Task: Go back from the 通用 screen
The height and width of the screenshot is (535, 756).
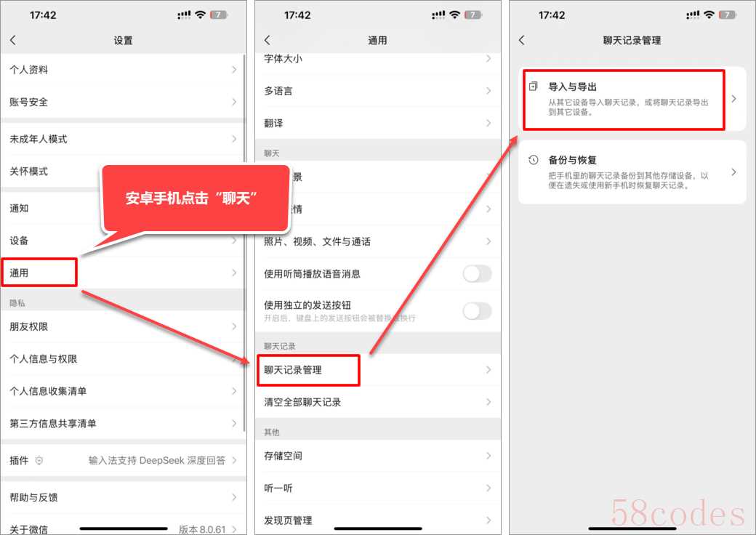Action: (268, 41)
